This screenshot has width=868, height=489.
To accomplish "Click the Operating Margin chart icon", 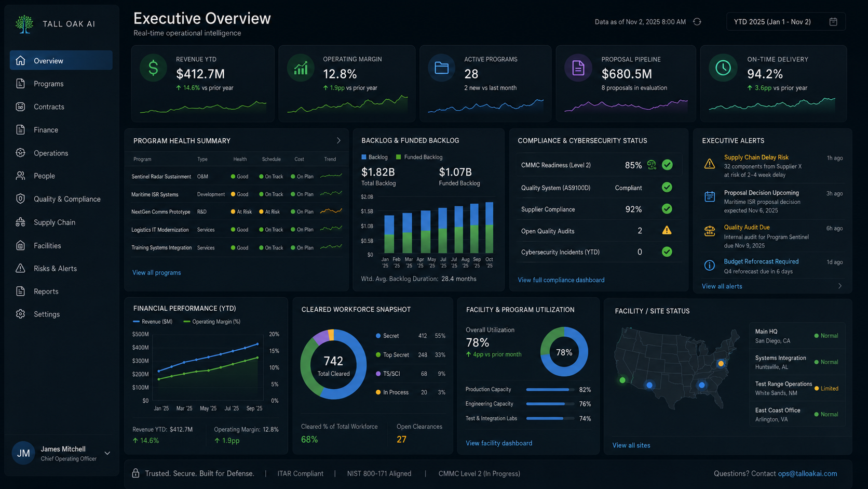I will [x=301, y=68].
